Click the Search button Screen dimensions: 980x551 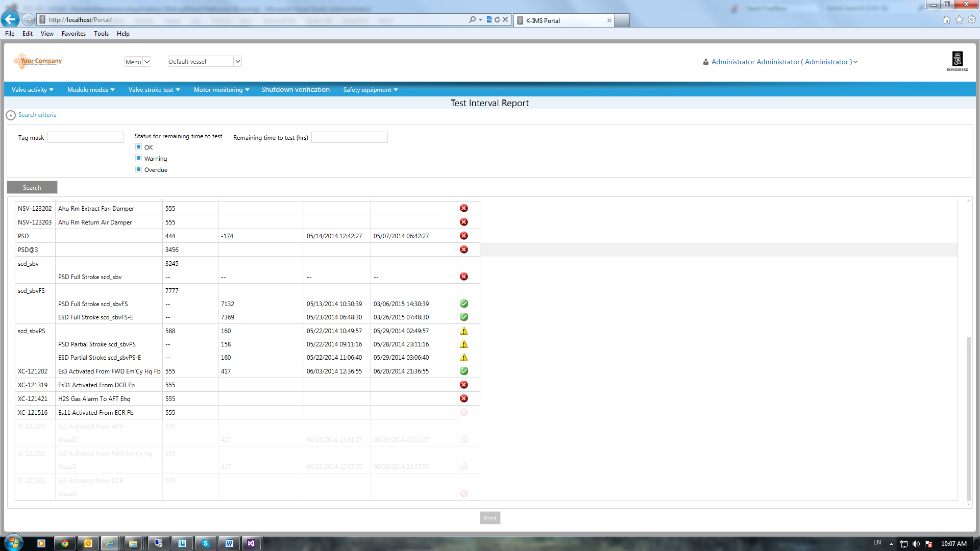point(32,187)
